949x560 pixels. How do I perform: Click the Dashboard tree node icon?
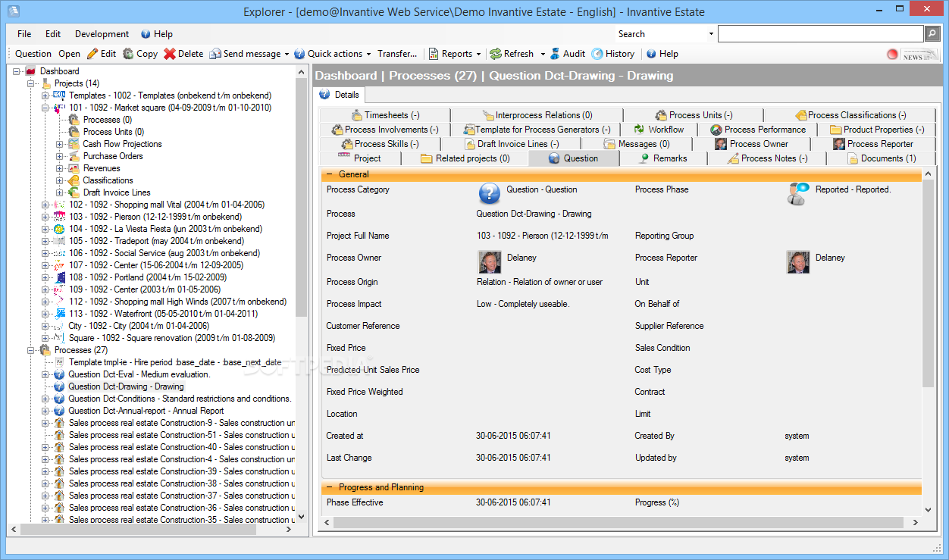(31, 71)
